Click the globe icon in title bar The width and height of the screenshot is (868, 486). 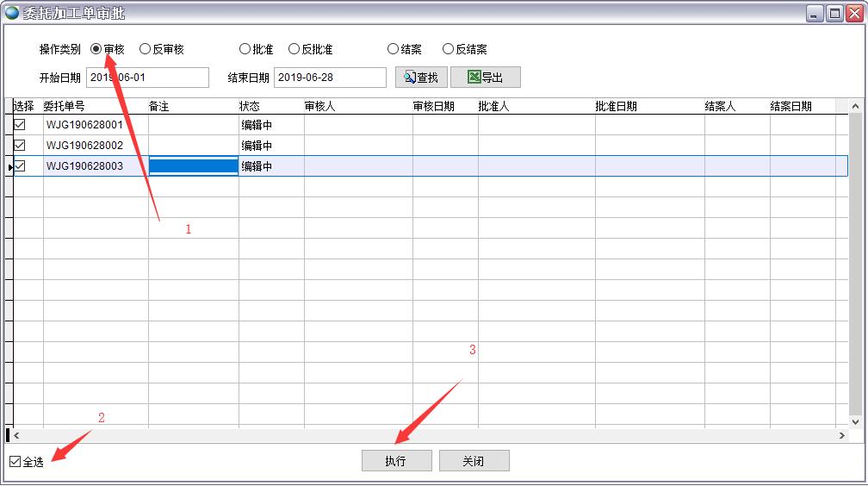pyautogui.click(x=12, y=13)
